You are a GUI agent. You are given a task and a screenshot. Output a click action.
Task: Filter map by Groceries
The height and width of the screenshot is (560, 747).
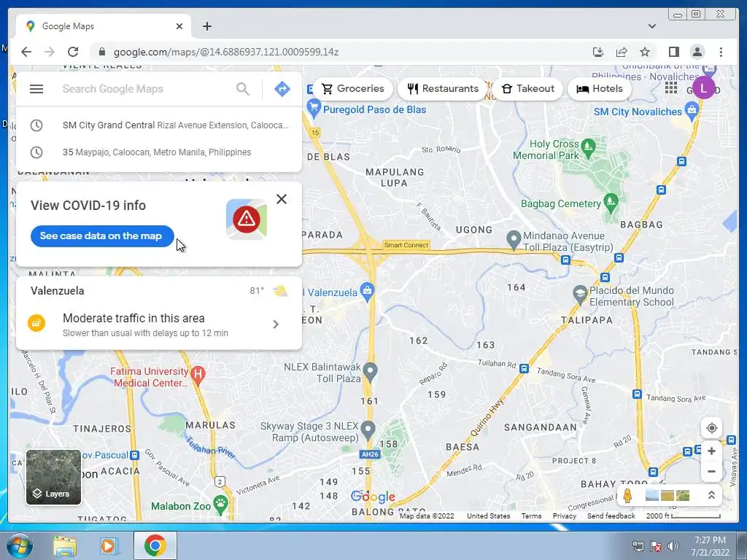coord(353,88)
